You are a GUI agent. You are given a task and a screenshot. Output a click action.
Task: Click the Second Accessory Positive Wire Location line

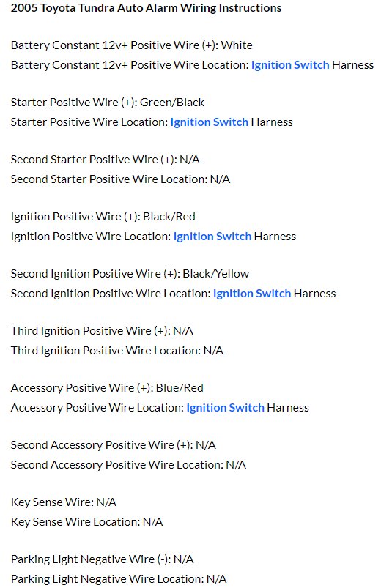pos(128,466)
